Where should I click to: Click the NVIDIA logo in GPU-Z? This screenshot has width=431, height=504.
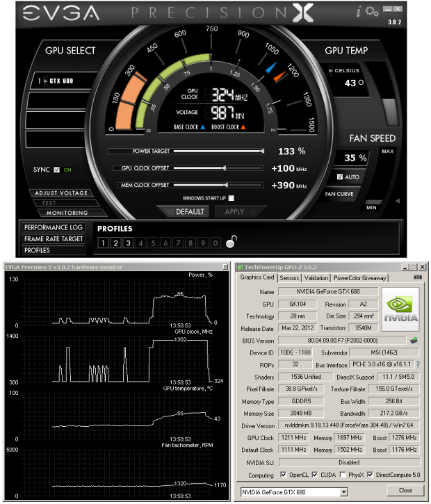401,309
